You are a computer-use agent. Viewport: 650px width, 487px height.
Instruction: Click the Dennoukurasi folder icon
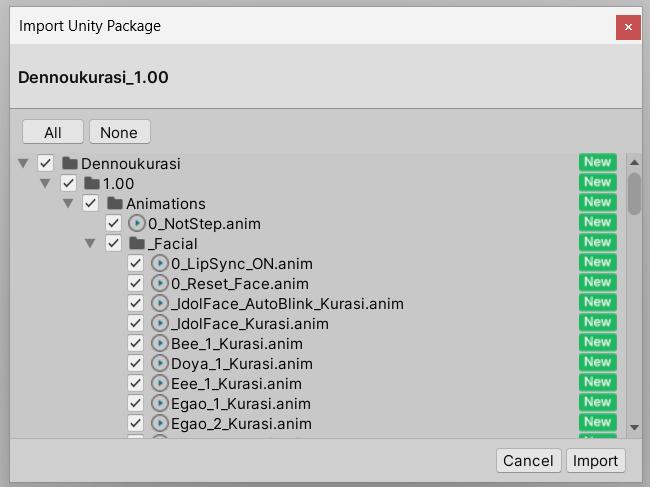[x=70, y=163]
